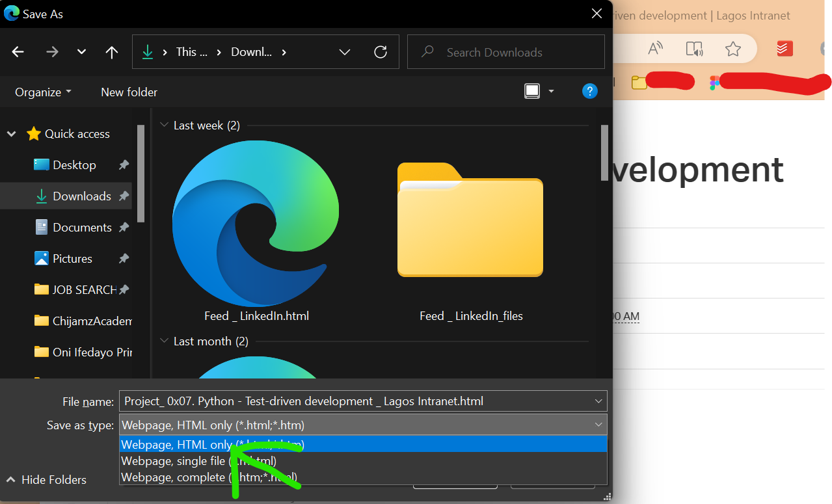Click the Feed _ LinkedIn_files folder name
Image resolution: width=832 pixels, height=504 pixels.
tap(471, 316)
